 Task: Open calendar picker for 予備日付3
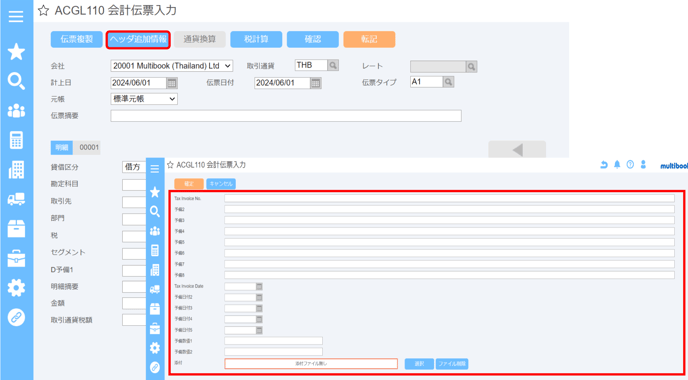[x=259, y=308]
